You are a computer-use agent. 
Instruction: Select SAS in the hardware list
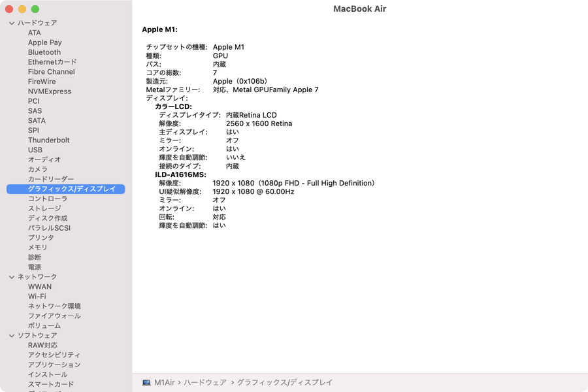pos(35,111)
